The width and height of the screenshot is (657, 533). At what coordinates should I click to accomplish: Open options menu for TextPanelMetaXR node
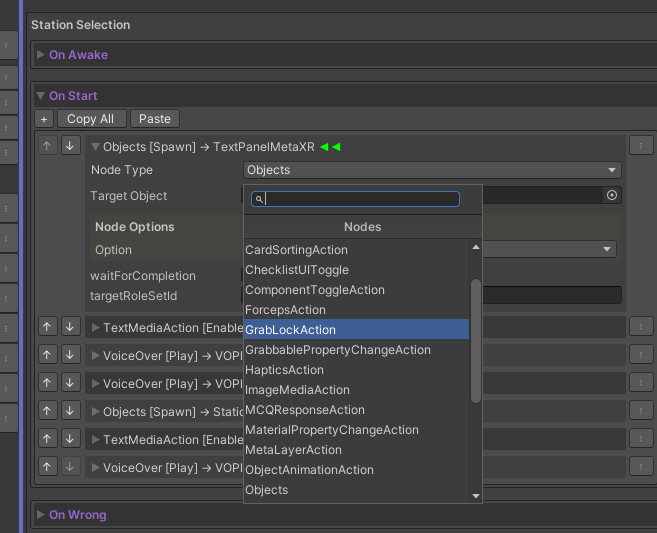(641, 146)
